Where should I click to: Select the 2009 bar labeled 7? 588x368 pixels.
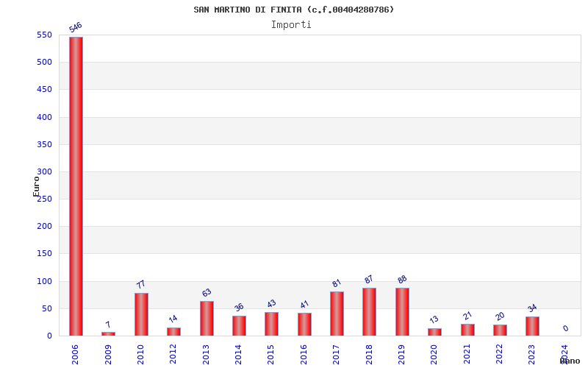pos(108,334)
